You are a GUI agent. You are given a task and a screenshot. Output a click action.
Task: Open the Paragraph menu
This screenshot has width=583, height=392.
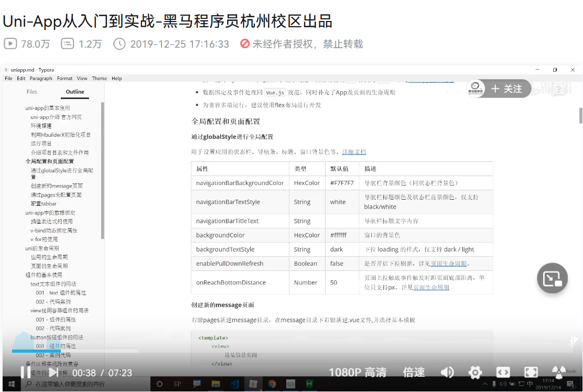[41, 79]
